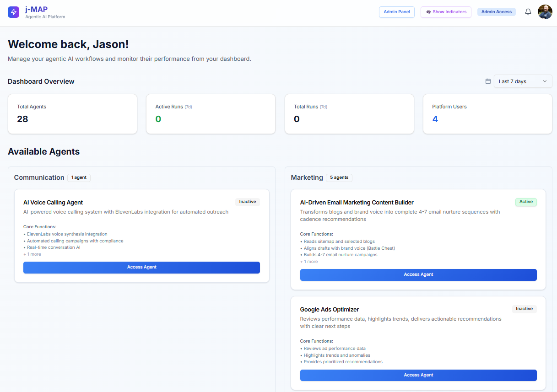Click the Active status badge on Email Marketing Builder
Screen dimensions: 557x392
point(526,202)
